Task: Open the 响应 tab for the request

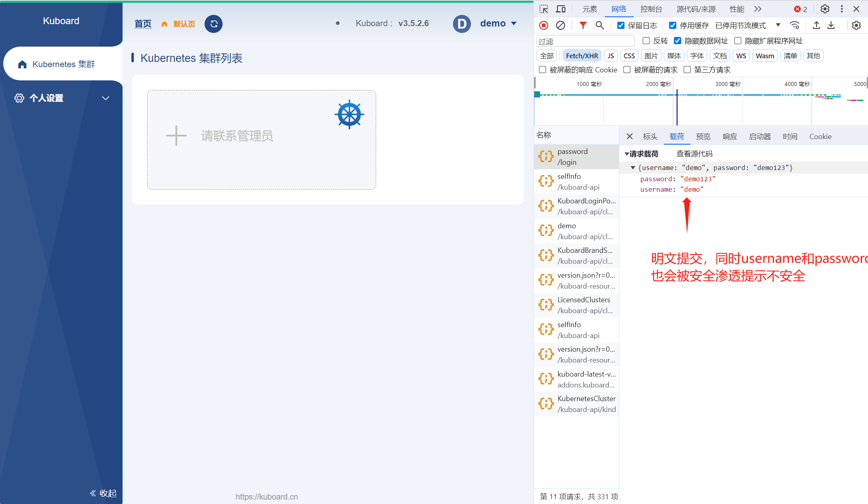Action: (729, 136)
